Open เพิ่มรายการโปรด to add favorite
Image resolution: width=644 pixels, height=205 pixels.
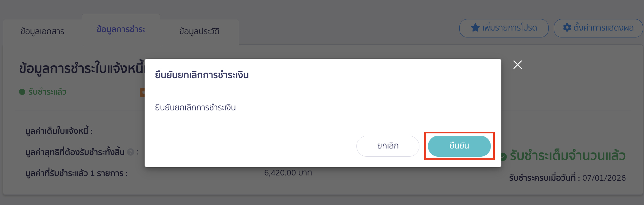(504, 28)
